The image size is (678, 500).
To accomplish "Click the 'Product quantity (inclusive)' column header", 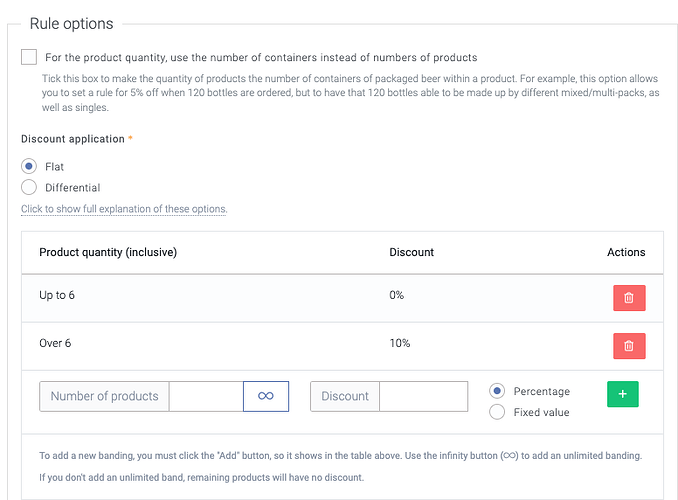I will pos(108,252).
